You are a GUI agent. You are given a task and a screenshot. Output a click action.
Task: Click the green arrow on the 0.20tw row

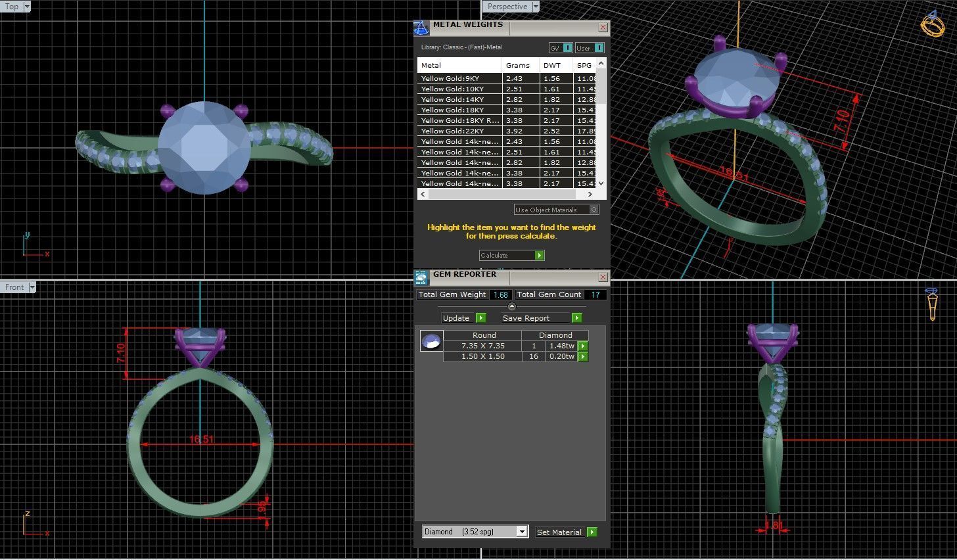(582, 356)
